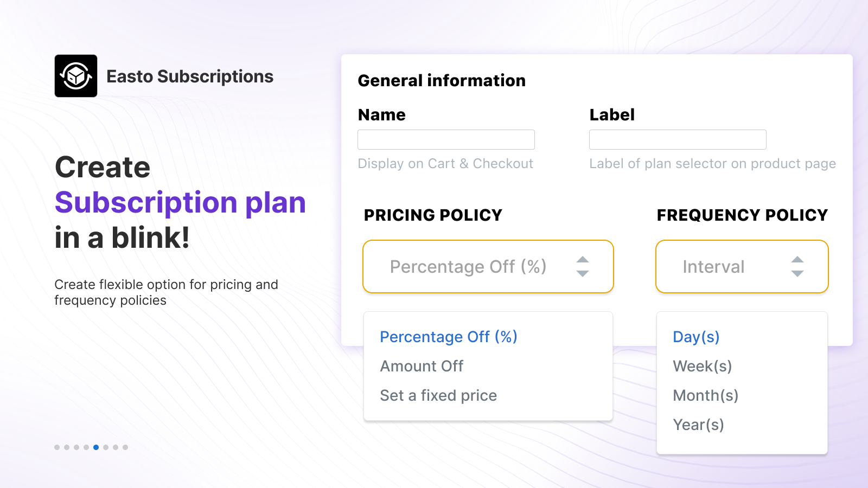This screenshot has width=868, height=488.
Task: Select the Year(s) interval option
Action: point(699,425)
